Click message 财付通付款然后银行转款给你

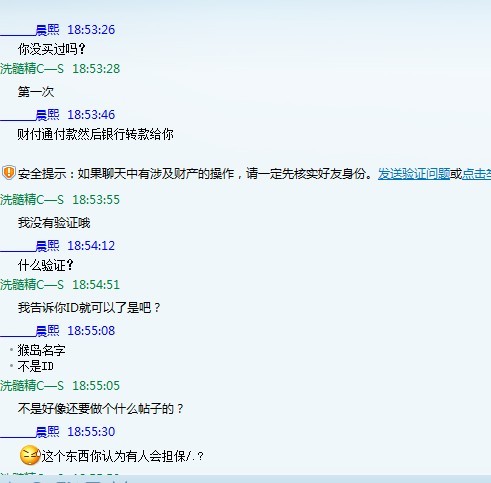click(x=95, y=134)
